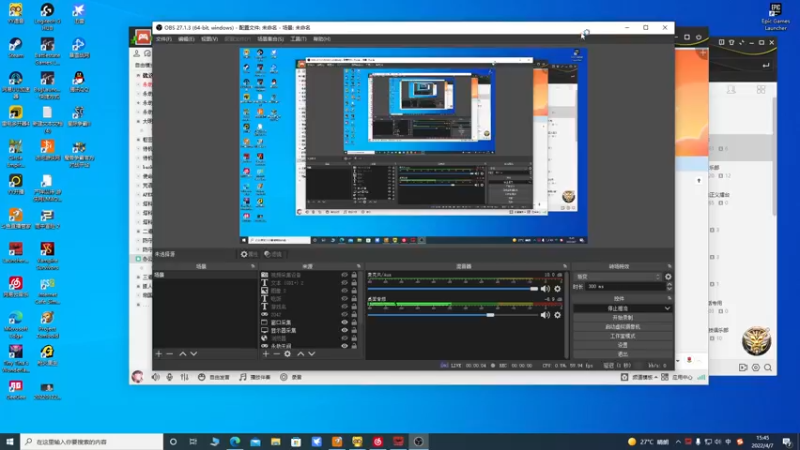Toggle visibility of the 文本 (GDI+) 2 source
Image resolution: width=800 pixels, height=450 pixels.
coord(344,283)
